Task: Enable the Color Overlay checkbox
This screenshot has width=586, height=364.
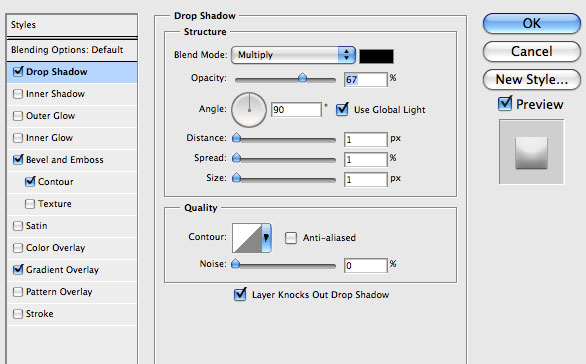Action: tap(18, 248)
